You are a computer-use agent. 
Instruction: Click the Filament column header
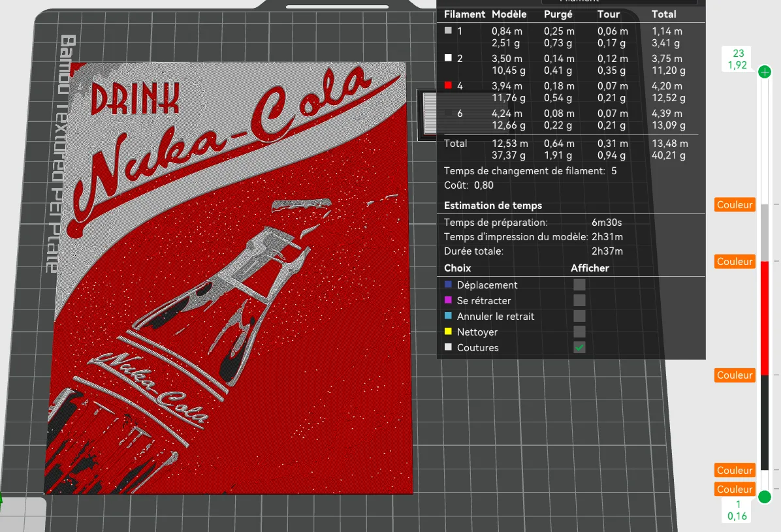coord(464,14)
